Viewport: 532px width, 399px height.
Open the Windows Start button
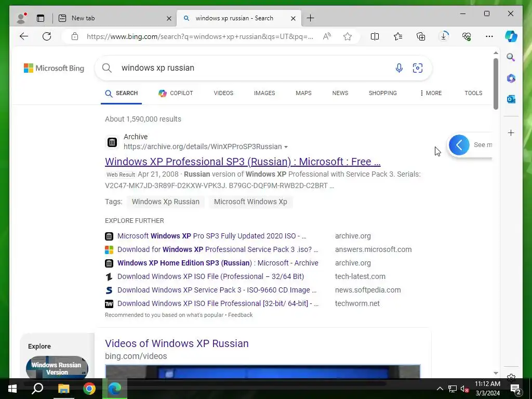click(12, 389)
